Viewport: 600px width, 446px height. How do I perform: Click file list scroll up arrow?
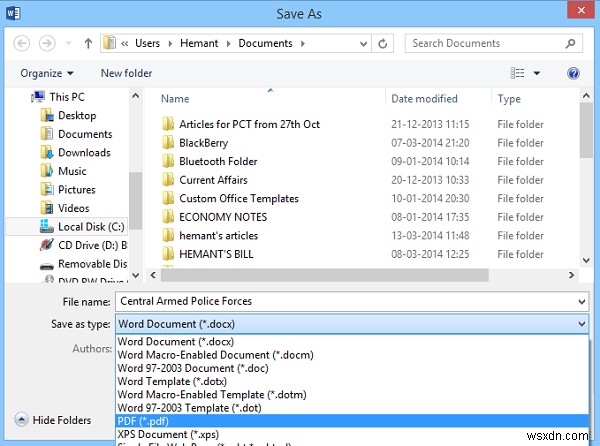tap(586, 96)
